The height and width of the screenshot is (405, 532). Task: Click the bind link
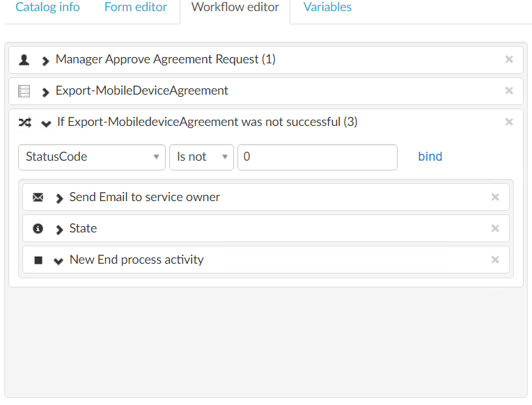click(430, 157)
